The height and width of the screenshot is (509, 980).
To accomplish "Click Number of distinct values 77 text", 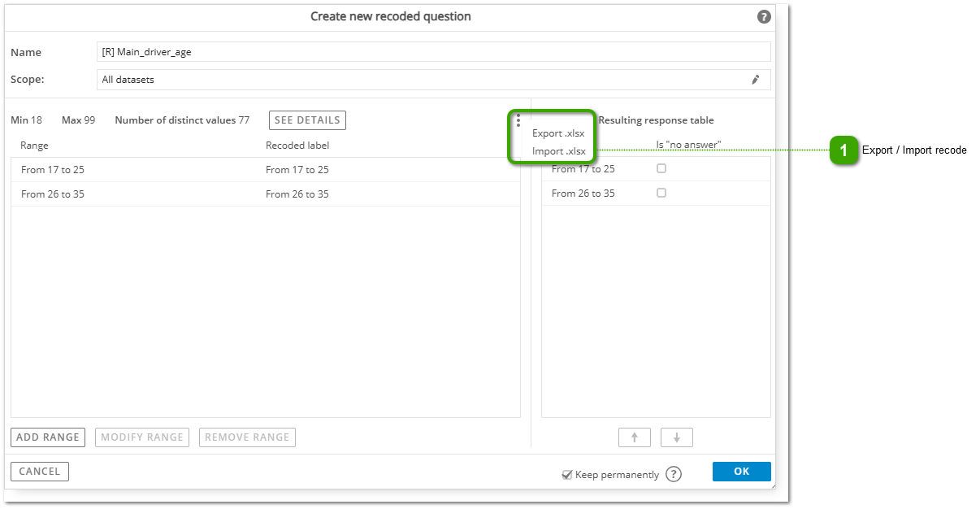I will (x=182, y=120).
